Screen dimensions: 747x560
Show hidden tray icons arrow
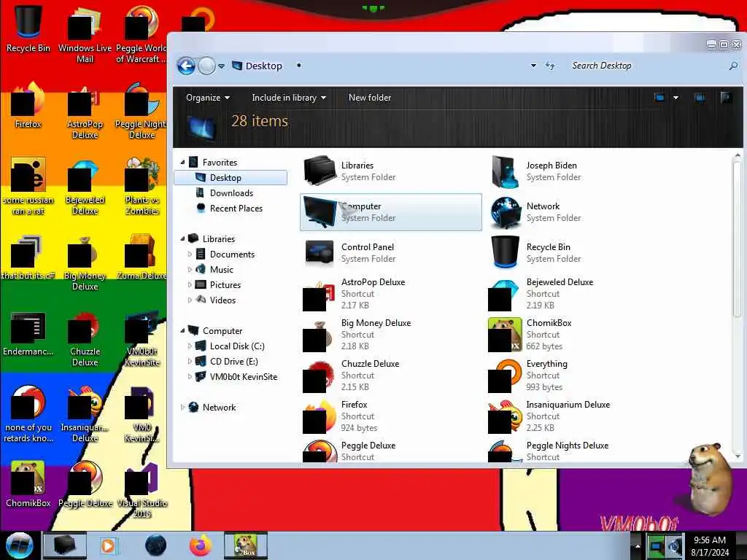[637, 545]
